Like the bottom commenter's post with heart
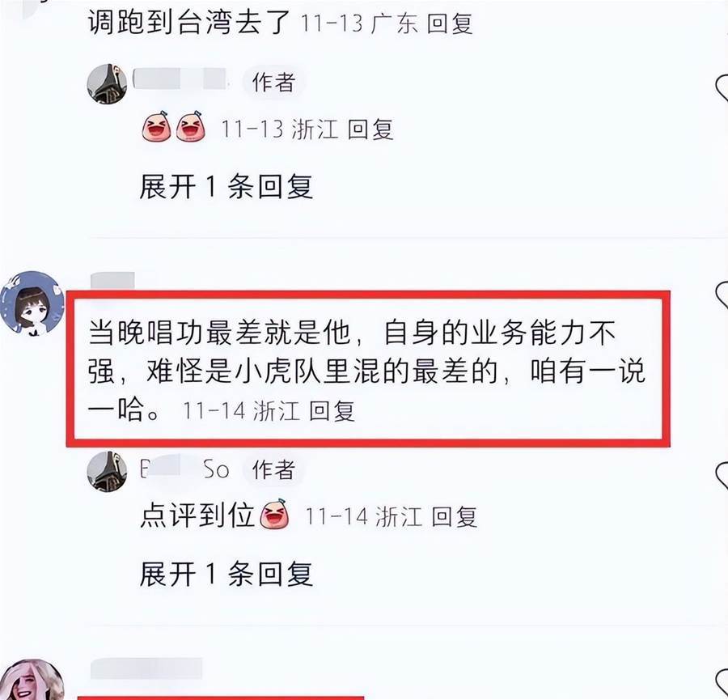Image resolution: width=728 pixels, height=700 pixels. coord(722,684)
